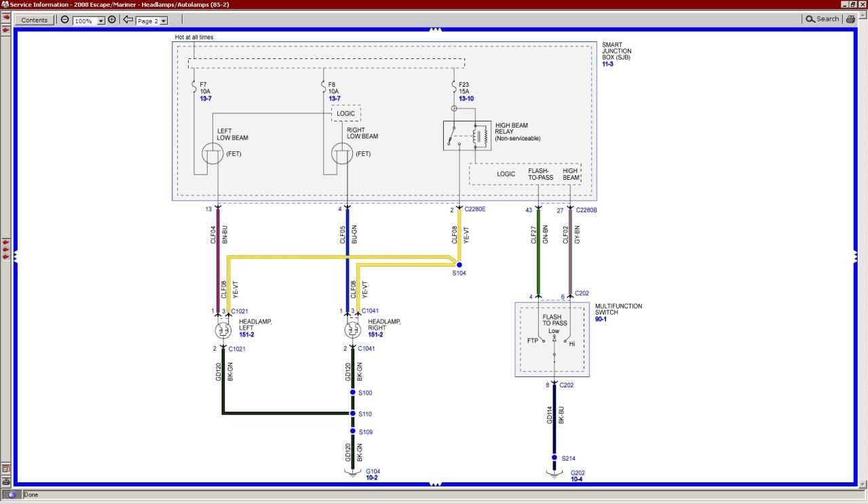This screenshot has width=868, height=504.
Task: Click the zoom out minus icon
Action: point(65,20)
